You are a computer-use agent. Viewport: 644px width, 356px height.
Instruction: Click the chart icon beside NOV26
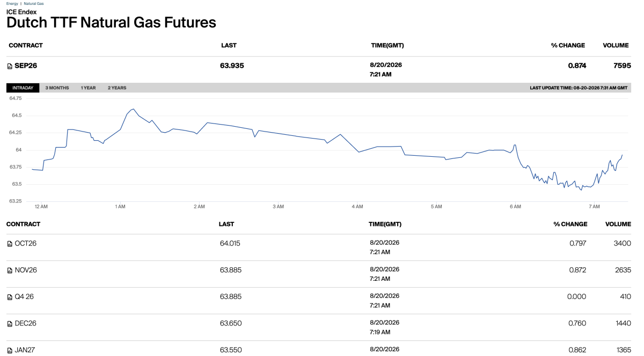pyautogui.click(x=10, y=271)
